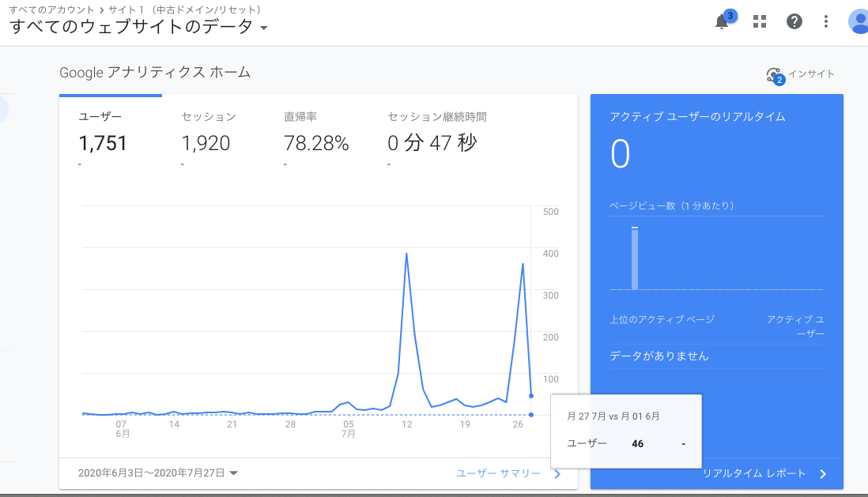Screen dimensions: 868x497
Task: Open the notifications bell icon
Action: 722,22
